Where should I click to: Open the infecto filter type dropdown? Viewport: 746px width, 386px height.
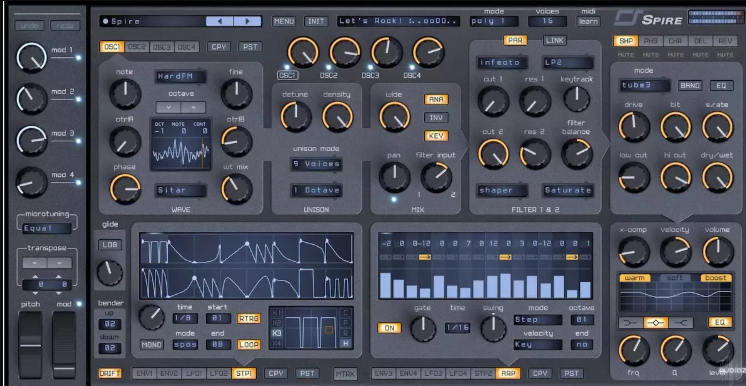(x=503, y=62)
